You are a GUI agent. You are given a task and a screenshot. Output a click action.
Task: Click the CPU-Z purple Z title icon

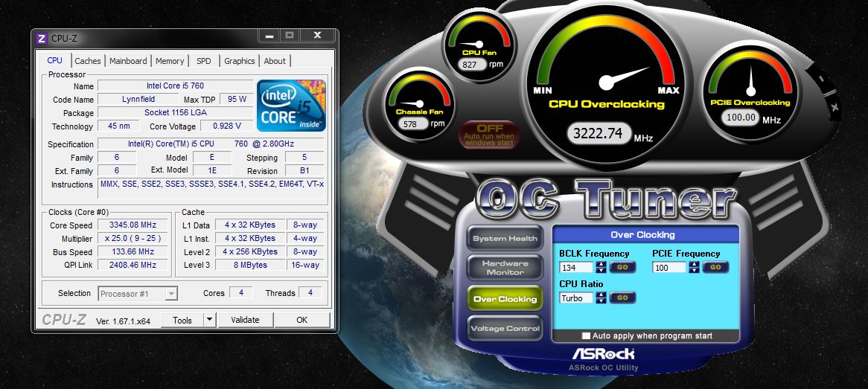41,39
